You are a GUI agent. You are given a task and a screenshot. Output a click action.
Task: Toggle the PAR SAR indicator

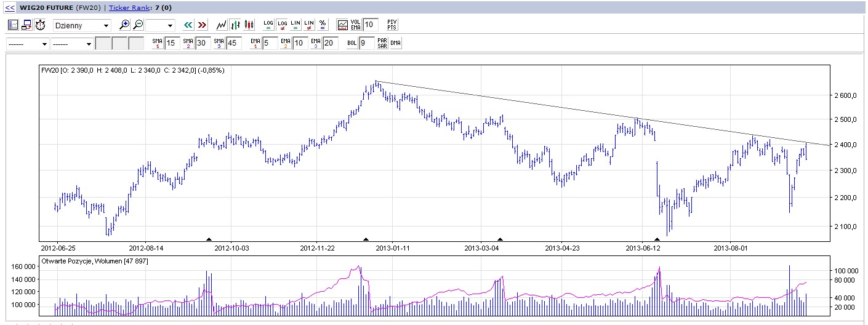click(x=382, y=44)
